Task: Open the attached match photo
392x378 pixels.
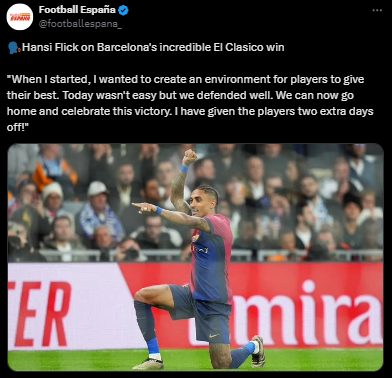Action: point(196,257)
